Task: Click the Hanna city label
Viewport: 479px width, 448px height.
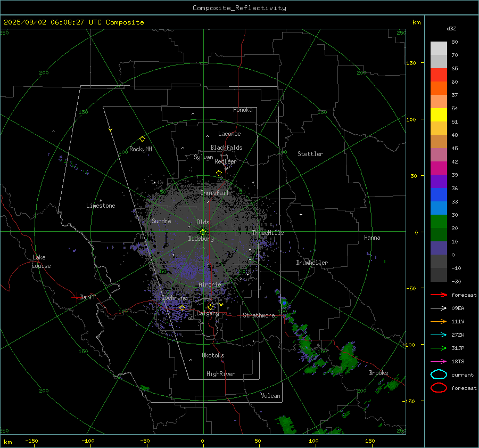Action: click(372, 237)
